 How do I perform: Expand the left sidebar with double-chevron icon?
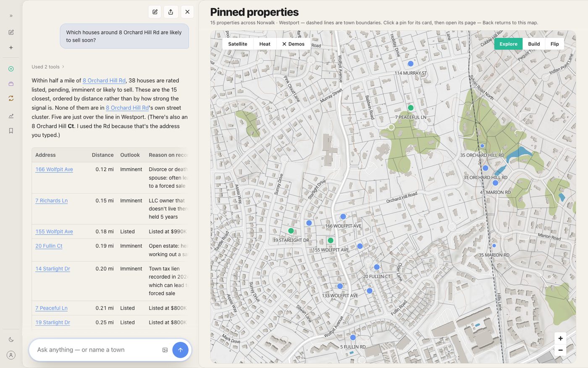click(11, 16)
